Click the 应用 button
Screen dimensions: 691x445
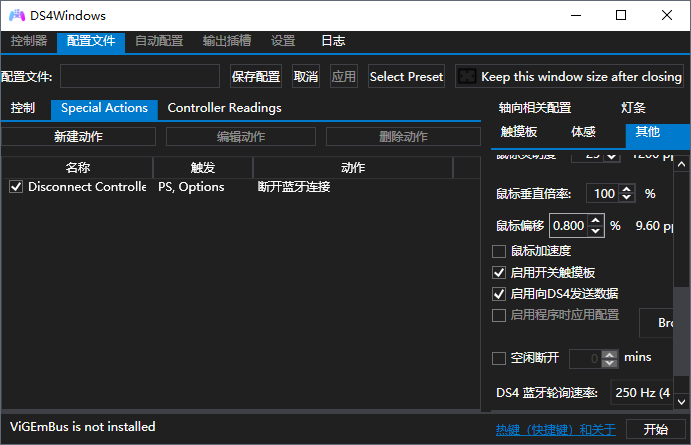click(344, 76)
